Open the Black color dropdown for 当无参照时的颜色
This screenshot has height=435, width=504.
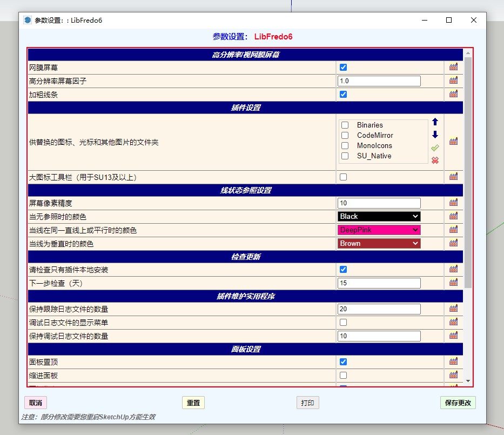click(379, 217)
